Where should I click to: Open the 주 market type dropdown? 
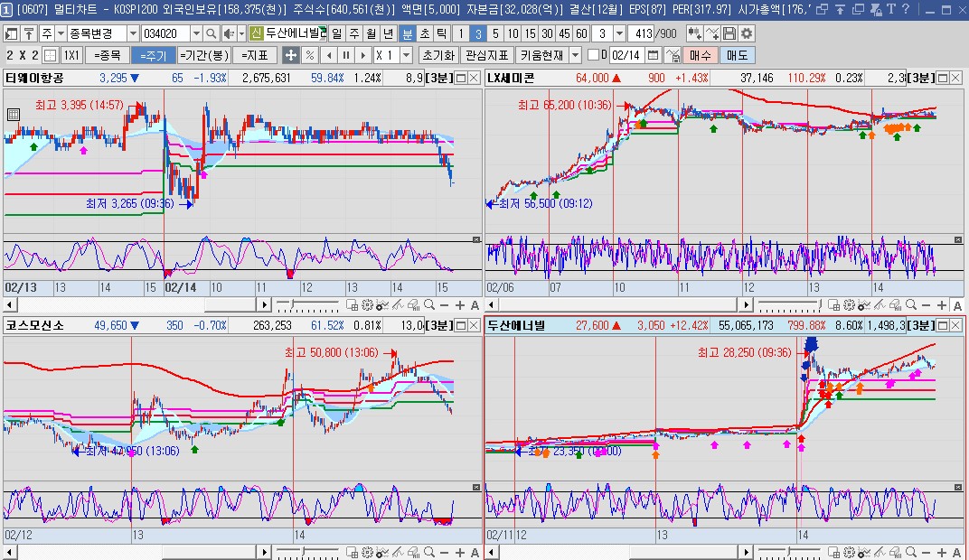point(61,33)
